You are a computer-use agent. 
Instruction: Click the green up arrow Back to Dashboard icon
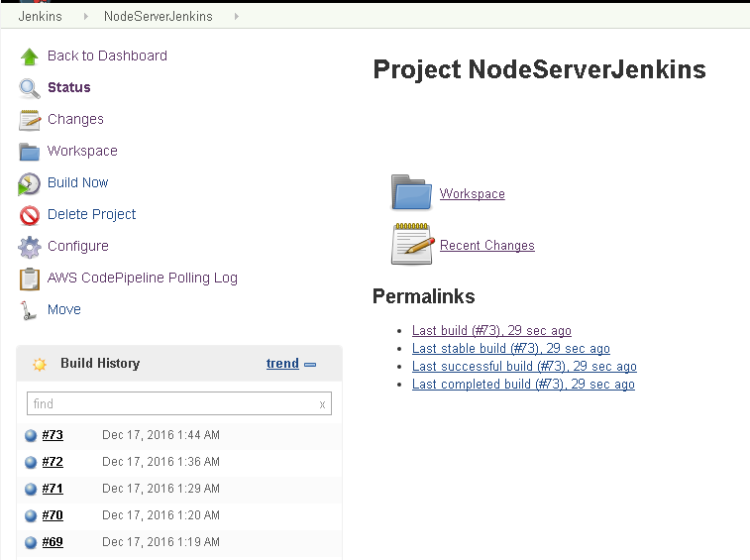[x=30, y=56]
